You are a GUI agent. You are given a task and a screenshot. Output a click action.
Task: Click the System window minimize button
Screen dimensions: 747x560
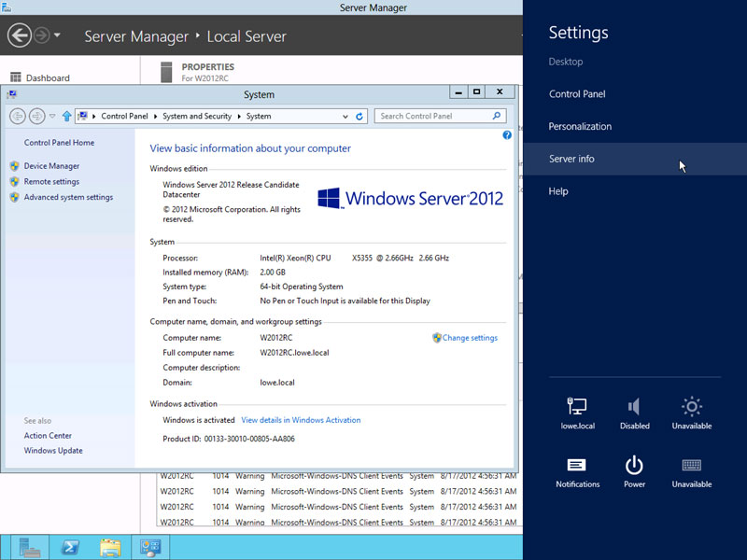pyautogui.click(x=458, y=91)
